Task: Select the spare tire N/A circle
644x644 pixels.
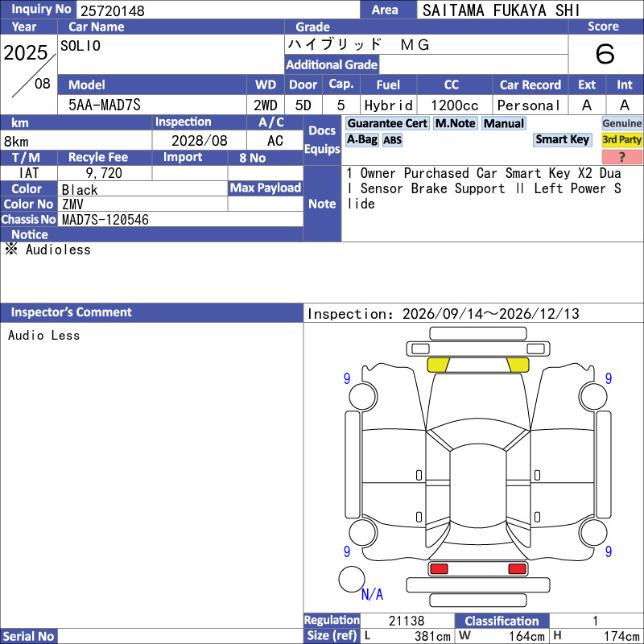Action: coord(352,579)
